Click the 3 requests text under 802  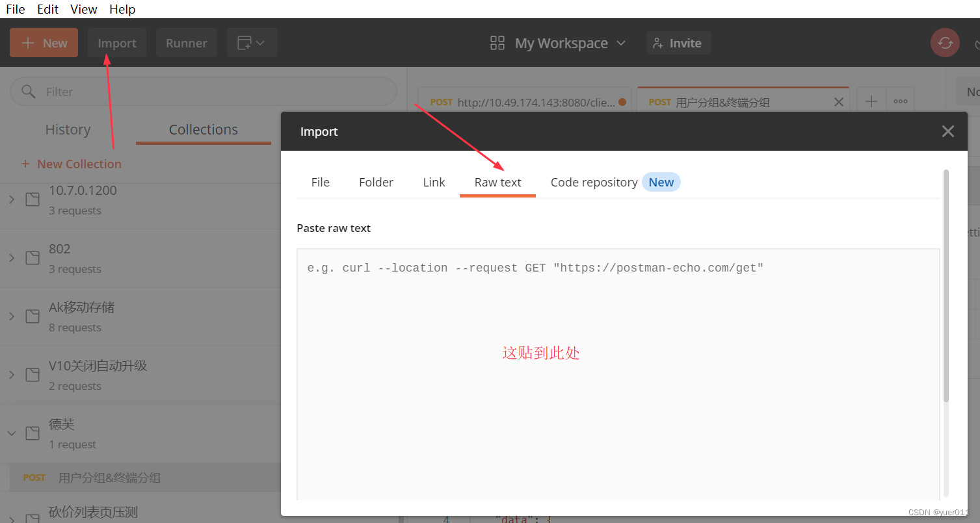tap(75, 269)
